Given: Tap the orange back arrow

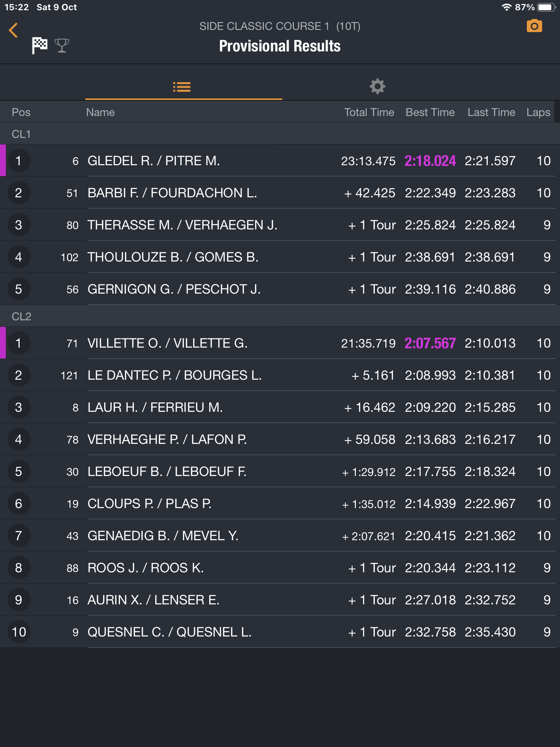Looking at the screenshot, I should pos(13,30).
